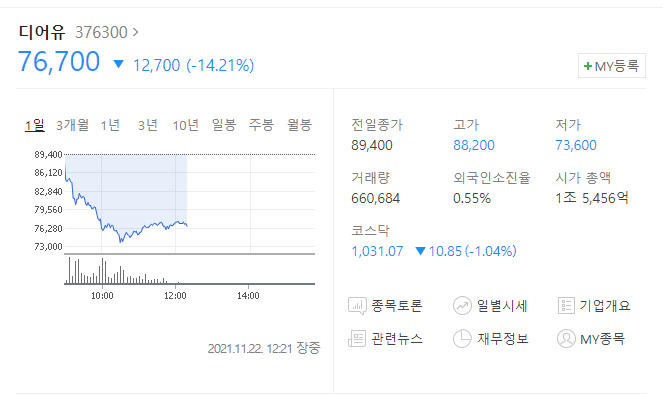Click the KOSDAQ change 10.85 (-1.04%)
Screen dimensions: 663x395
tap(473, 251)
